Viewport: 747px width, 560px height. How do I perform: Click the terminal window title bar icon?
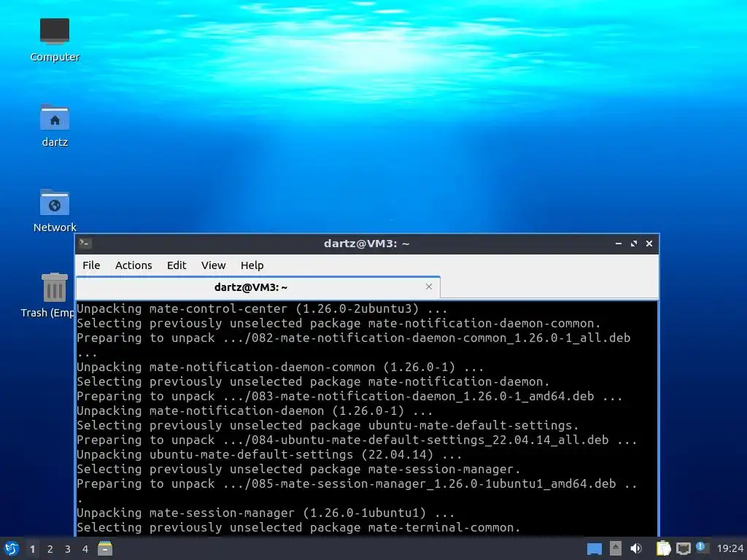(85, 244)
